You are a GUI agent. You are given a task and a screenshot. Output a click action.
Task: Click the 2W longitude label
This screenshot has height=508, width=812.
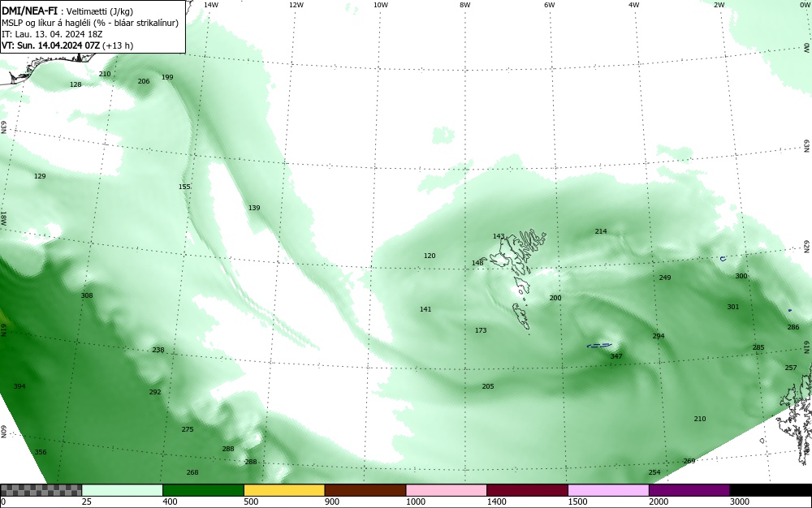point(719,5)
